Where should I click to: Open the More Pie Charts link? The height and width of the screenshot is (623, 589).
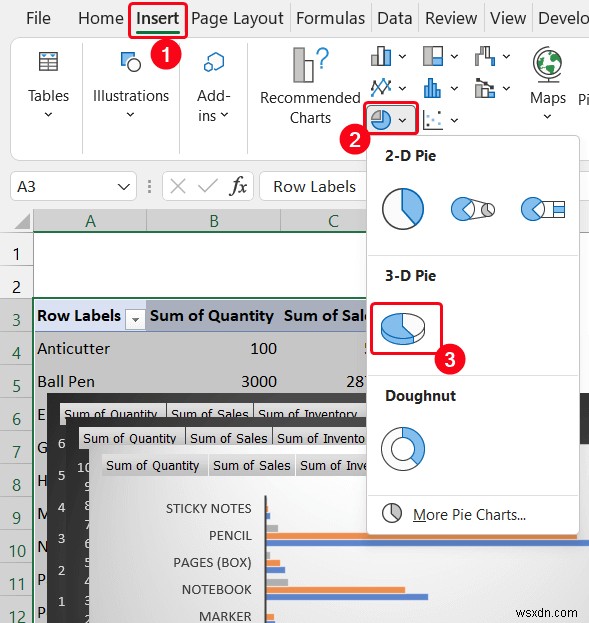pos(469,515)
